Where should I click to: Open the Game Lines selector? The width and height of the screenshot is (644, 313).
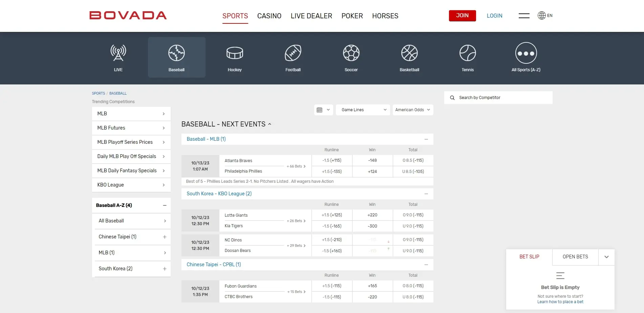tap(363, 110)
